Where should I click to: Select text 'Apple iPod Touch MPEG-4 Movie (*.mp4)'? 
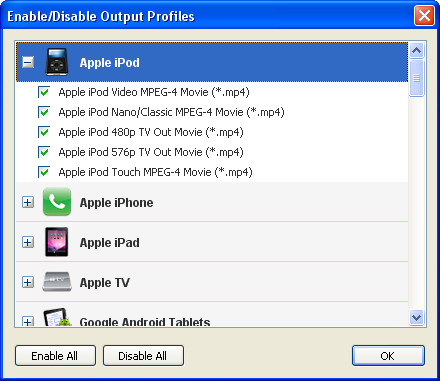pos(156,172)
